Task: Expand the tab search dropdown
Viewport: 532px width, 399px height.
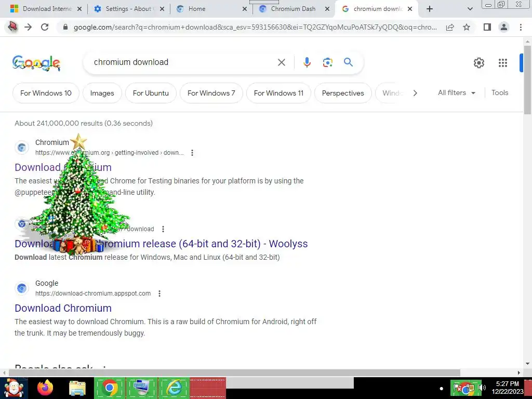Action: (x=470, y=9)
